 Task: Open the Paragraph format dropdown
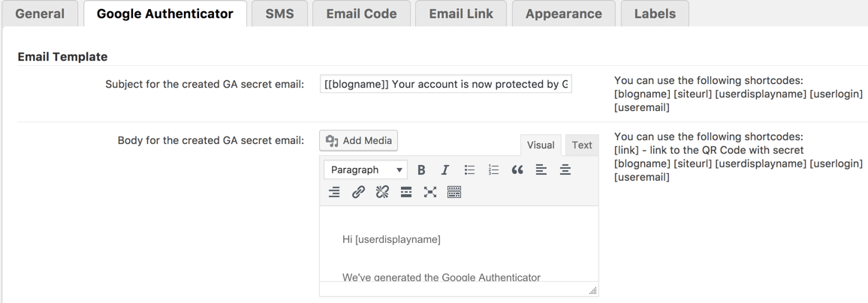pyautogui.click(x=367, y=170)
